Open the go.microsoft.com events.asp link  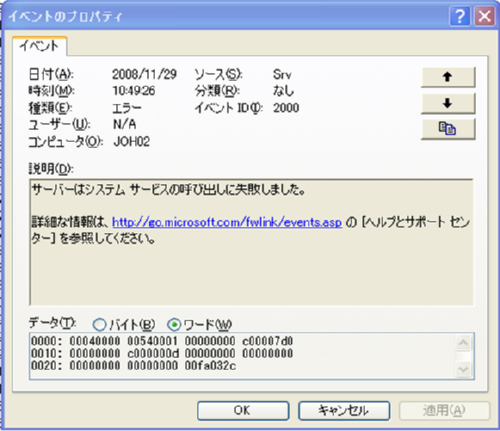227,222
